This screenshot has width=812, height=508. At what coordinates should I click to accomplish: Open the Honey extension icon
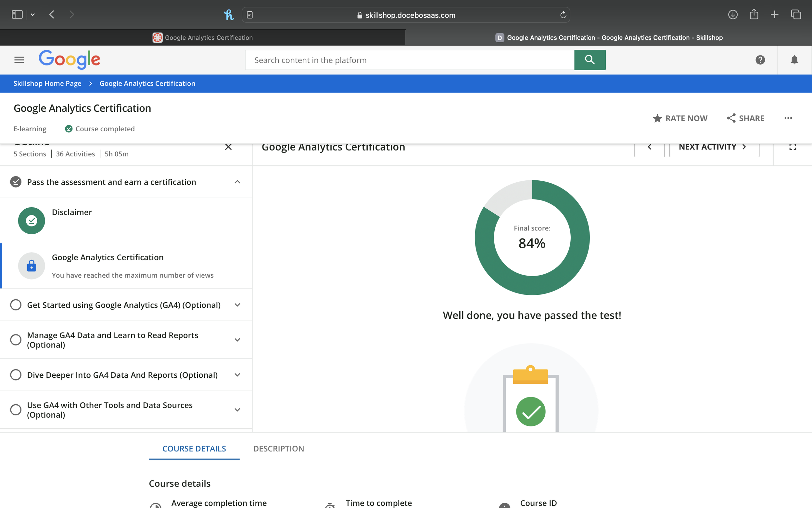(x=229, y=15)
